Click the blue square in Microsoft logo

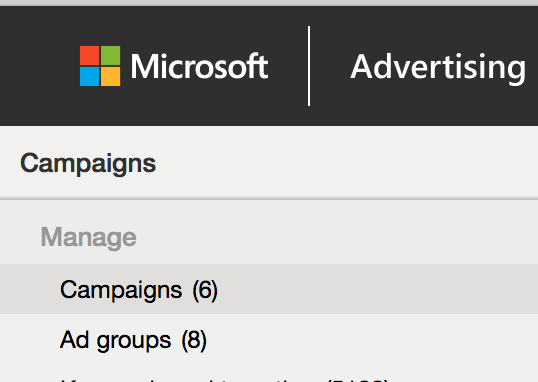[90, 76]
